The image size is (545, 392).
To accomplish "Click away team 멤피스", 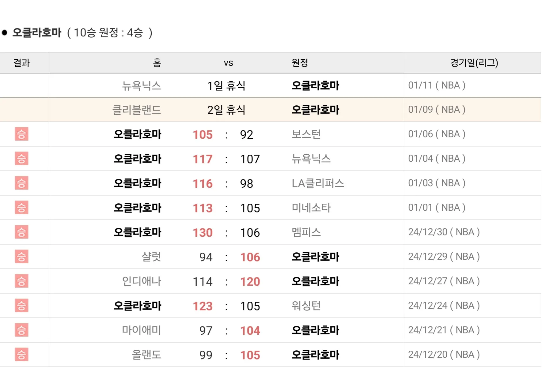I will (306, 232).
